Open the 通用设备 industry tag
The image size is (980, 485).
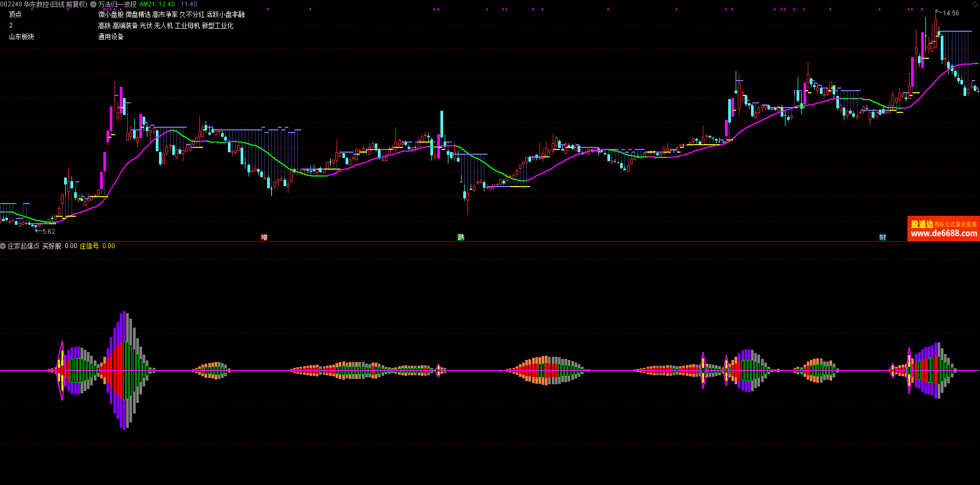tap(111, 37)
